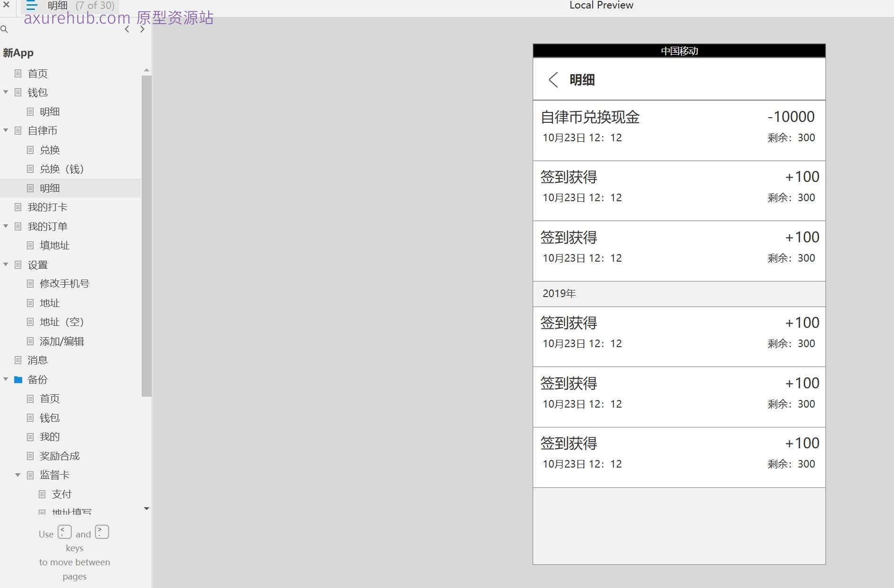Toggle the sitemap hamburger menu icon
The width and height of the screenshot is (894, 588).
coord(32,6)
